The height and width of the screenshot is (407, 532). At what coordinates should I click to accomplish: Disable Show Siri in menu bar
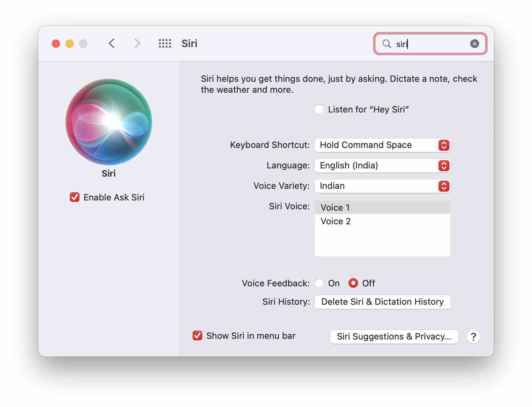tap(197, 336)
